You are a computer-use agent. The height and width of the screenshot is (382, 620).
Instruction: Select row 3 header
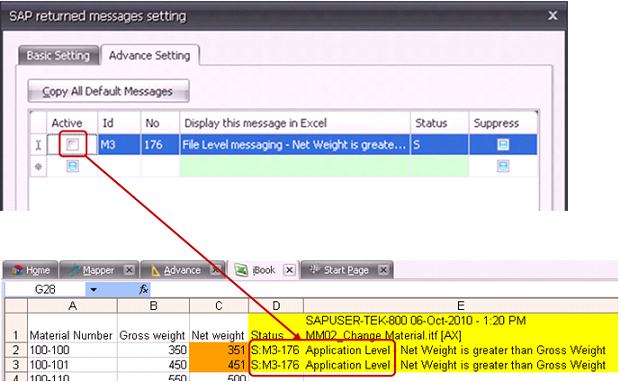[16, 365]
